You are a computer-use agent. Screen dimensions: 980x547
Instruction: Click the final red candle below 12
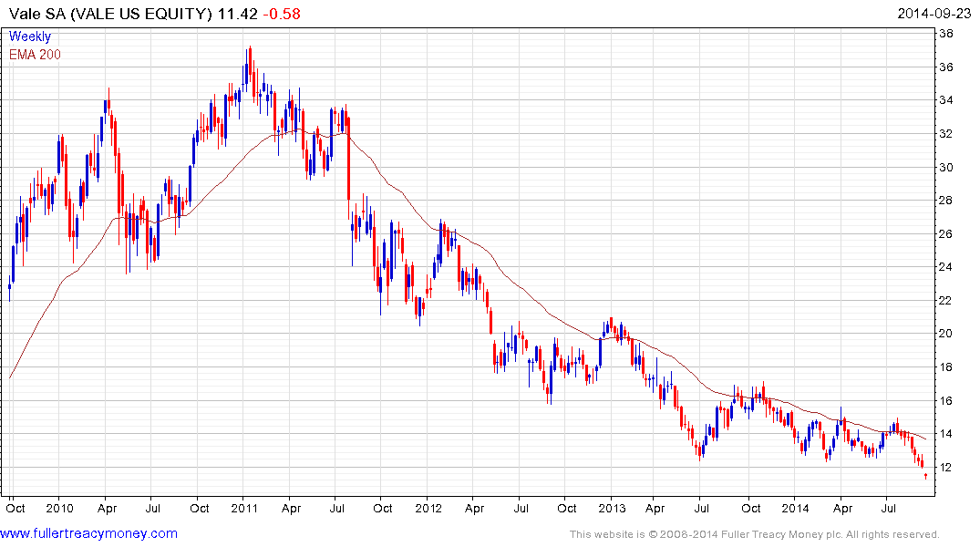(x=925, y=477)
